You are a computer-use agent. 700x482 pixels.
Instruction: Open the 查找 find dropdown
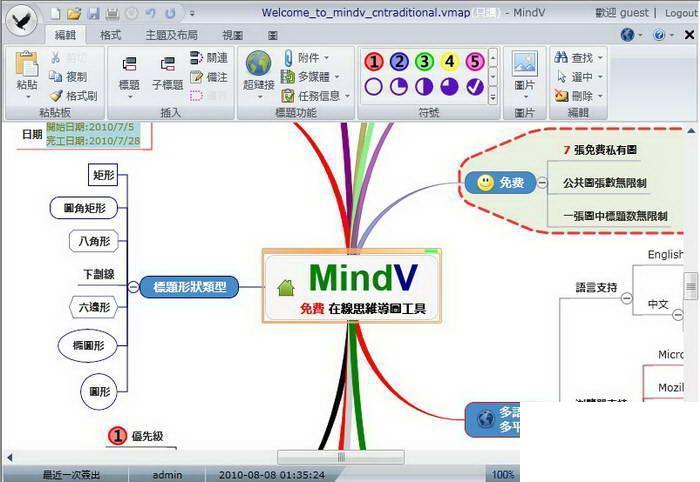pyautogui.click(x=578, y=58)
